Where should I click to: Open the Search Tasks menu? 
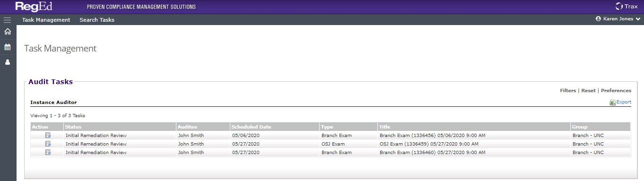pyautogui.click(x=97, y=20)
